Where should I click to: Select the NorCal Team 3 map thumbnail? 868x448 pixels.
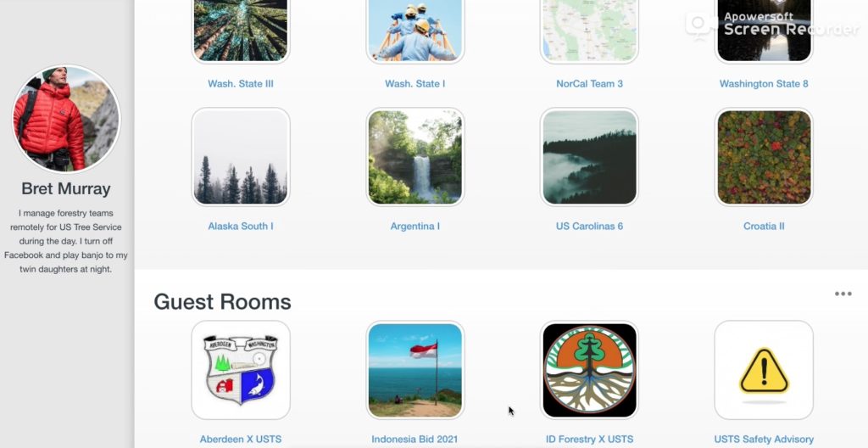click(x=590, y=31)
